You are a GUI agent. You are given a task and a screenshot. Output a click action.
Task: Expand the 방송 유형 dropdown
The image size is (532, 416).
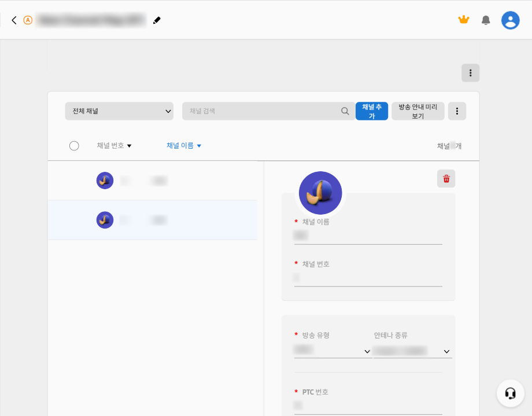332,351
